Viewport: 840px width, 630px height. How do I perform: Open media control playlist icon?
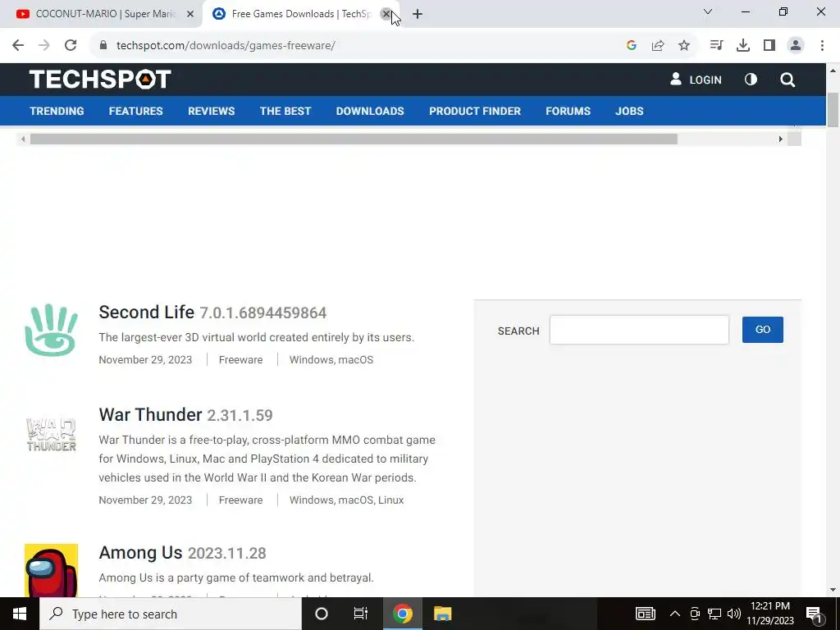click(716, 46)
